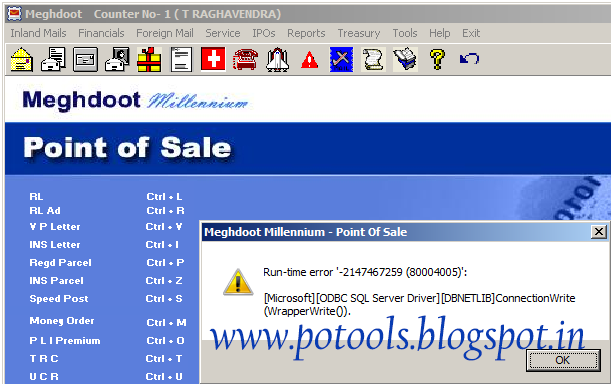Select the INS Letter entry
Image resolution: width=611 pixels, height=384 pixels.
pos(55,244)
